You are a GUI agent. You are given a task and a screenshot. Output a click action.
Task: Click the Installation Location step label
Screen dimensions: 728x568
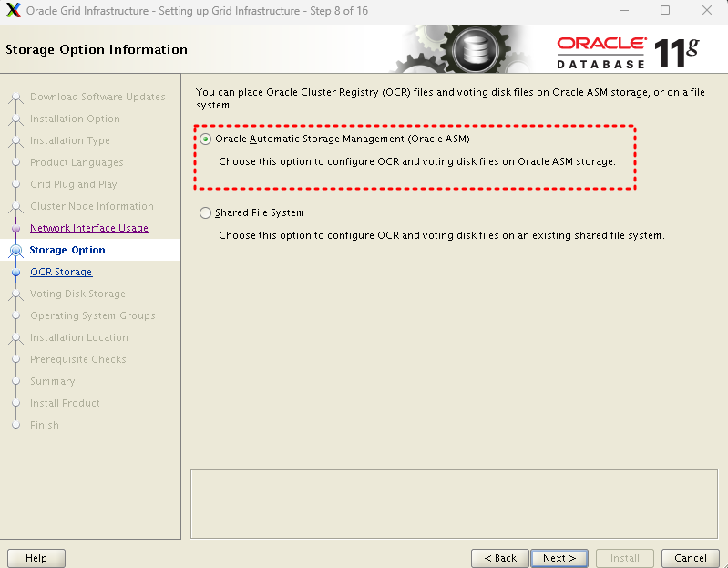[x=79, y=337]
